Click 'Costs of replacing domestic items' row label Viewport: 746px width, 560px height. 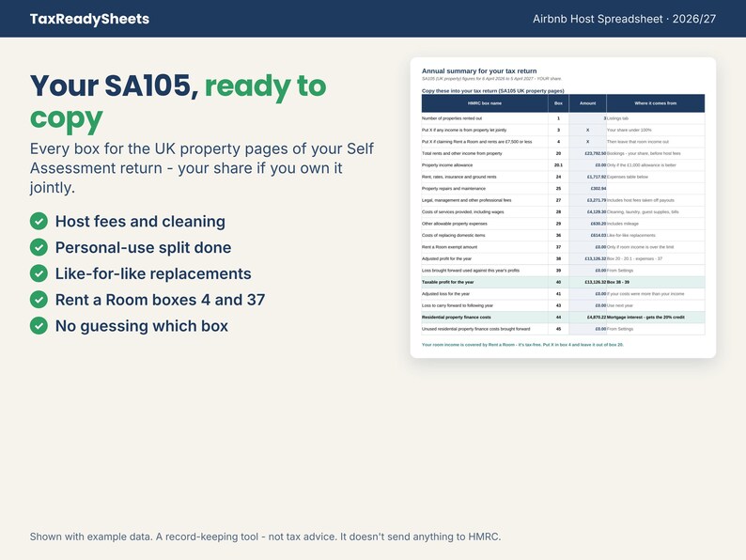[x=454, y=235]
